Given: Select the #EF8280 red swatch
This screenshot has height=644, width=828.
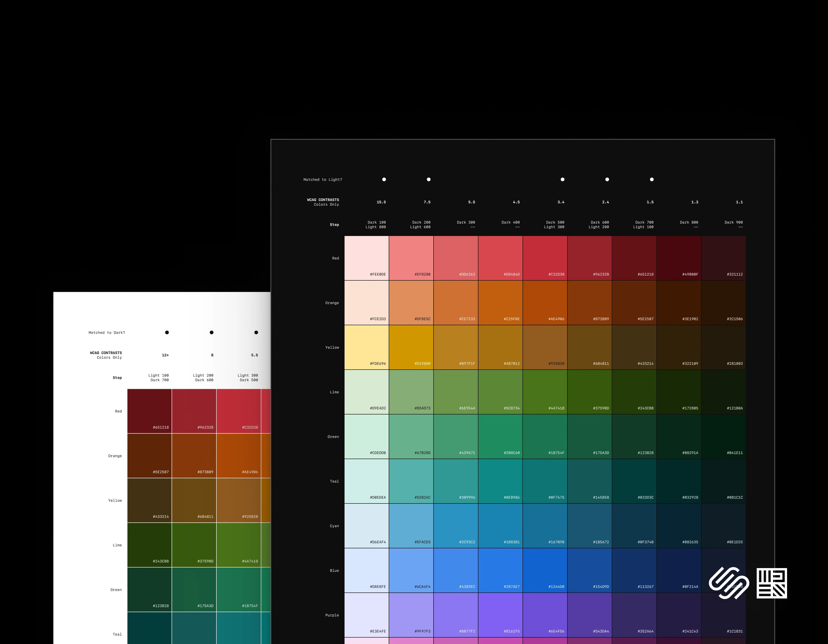Looking at the screenshot, I should (411, 258).
